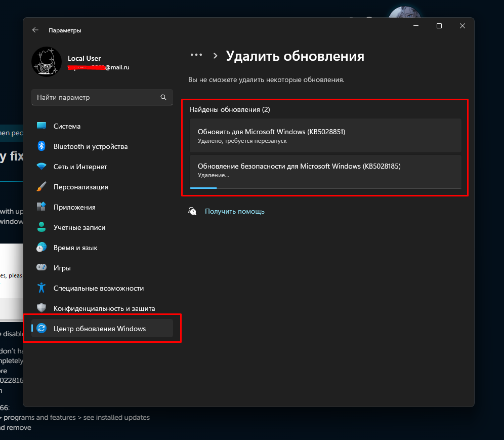Click the Найти параметр search field
Screen dimensions: 504x440
pyautogui.click(x=96, y=97)
